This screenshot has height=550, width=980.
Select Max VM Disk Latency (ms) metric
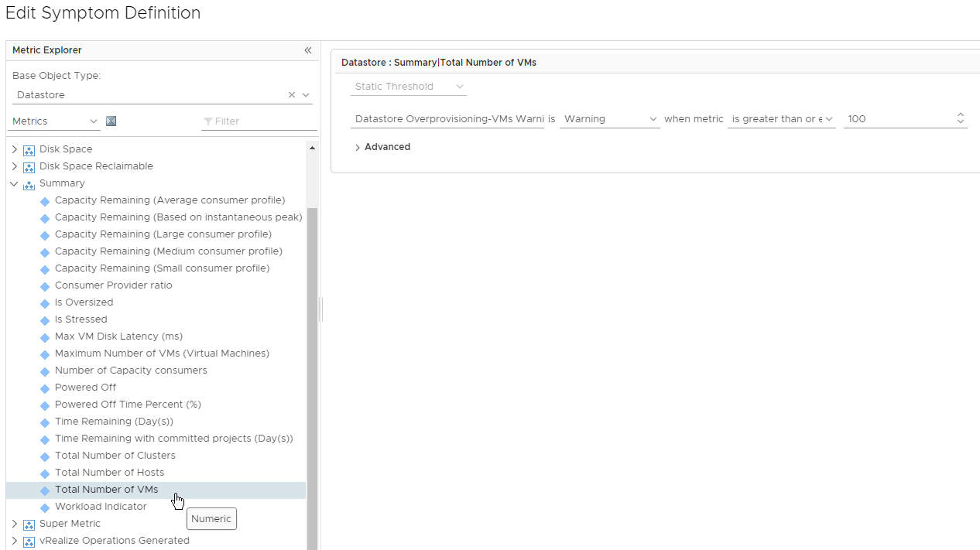[118, 336]
